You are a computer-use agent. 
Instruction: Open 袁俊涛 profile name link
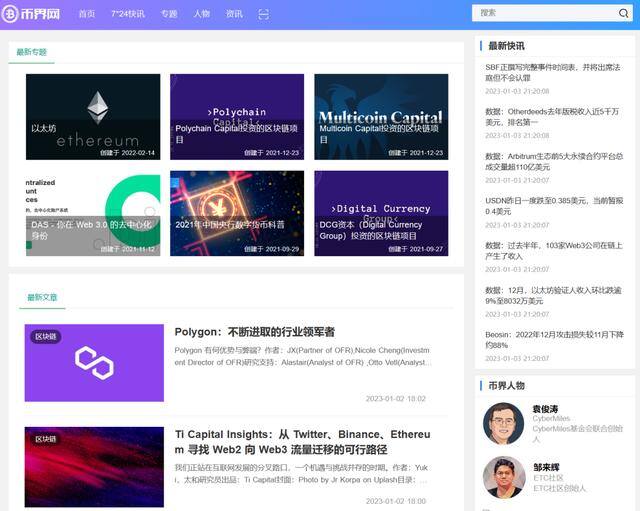pyautogui.click(x=545, y=409)
